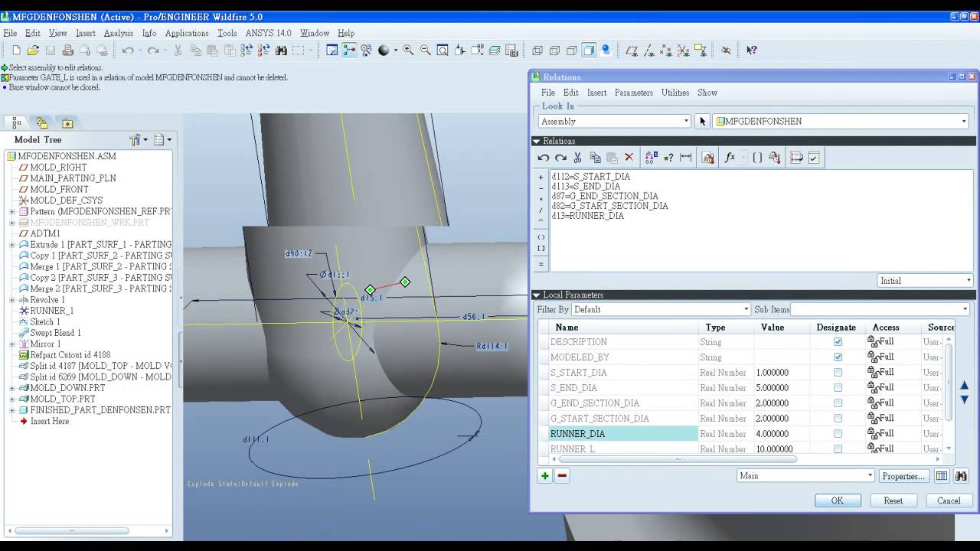Image resolution: width=980 pixels, height=551 pixels.
Task: Expand Revolve 1 in Model Tree
Action: click(x=11, y=300)
